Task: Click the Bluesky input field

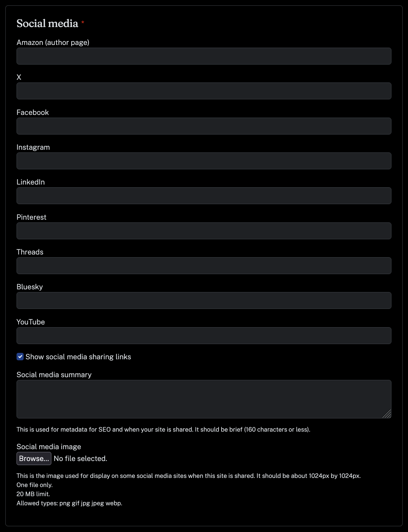Action: [204, 300]
